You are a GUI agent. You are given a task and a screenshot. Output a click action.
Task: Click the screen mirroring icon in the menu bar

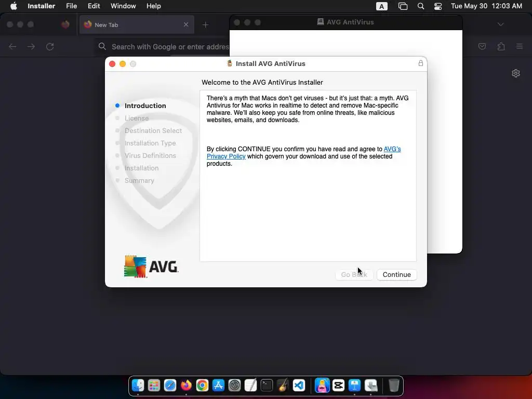click(x=403, y=6)
